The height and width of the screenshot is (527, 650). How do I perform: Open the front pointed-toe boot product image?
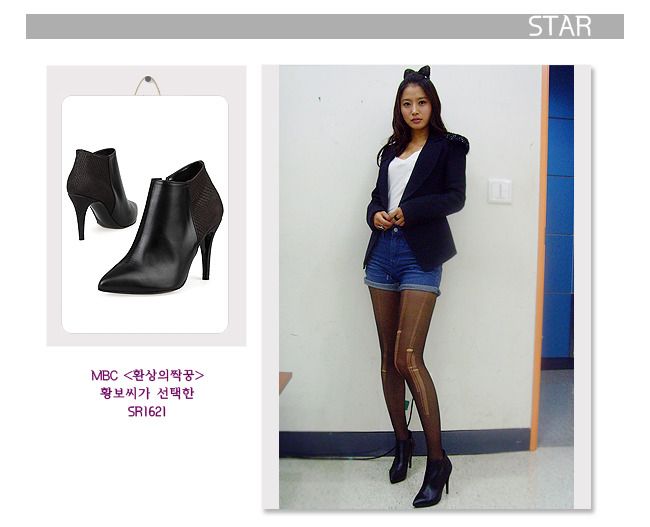click(x=161, y=228)
